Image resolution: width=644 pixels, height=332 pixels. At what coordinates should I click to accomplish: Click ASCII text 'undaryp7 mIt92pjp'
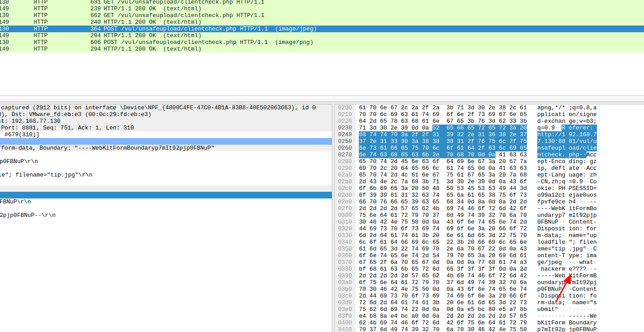click(567, 215)
